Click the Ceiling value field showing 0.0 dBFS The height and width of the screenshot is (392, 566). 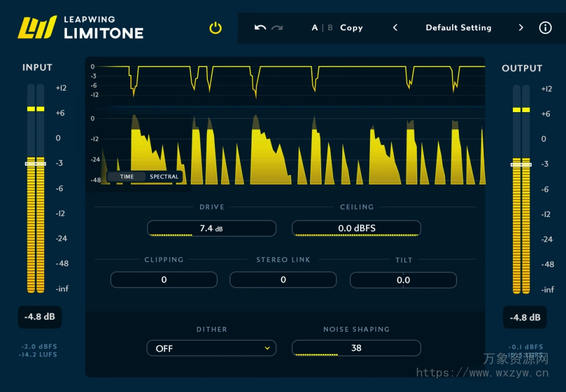coord(356,228)
